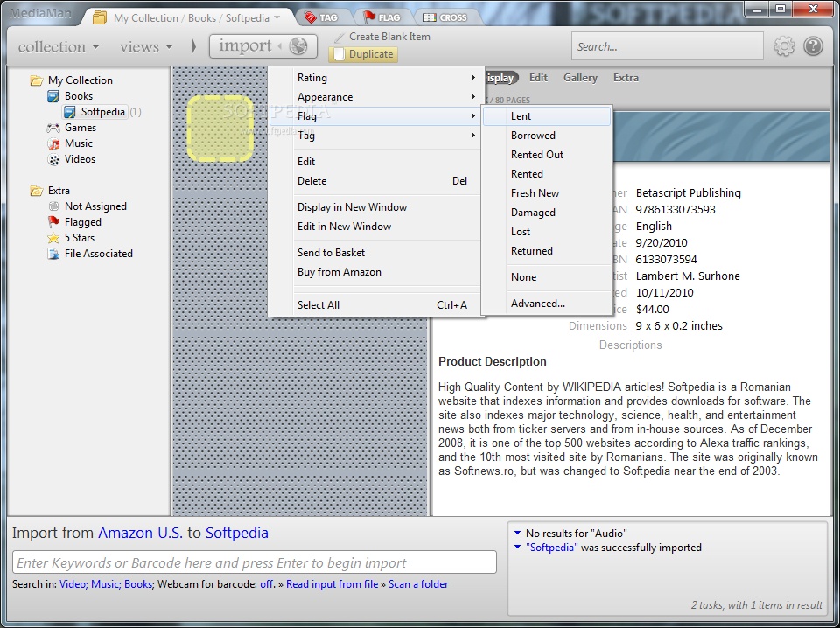
Task: Choose Delete from the context menu
Action: (376, 181)
